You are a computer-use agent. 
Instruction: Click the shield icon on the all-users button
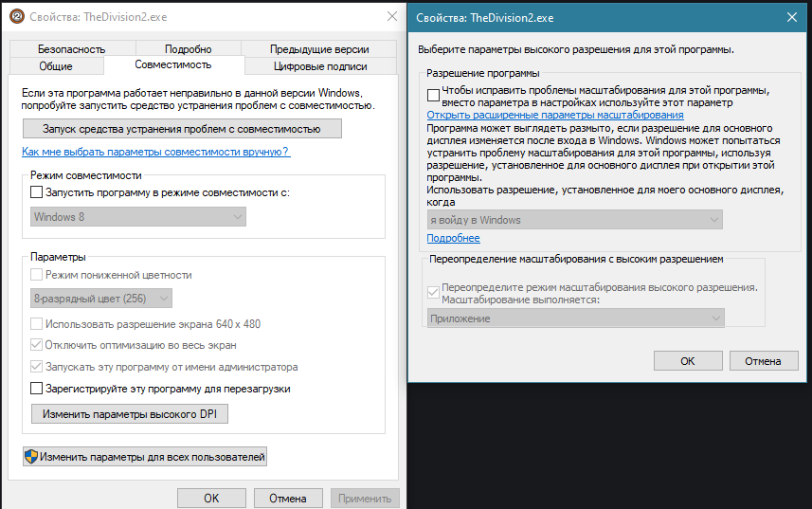(31, 457)
